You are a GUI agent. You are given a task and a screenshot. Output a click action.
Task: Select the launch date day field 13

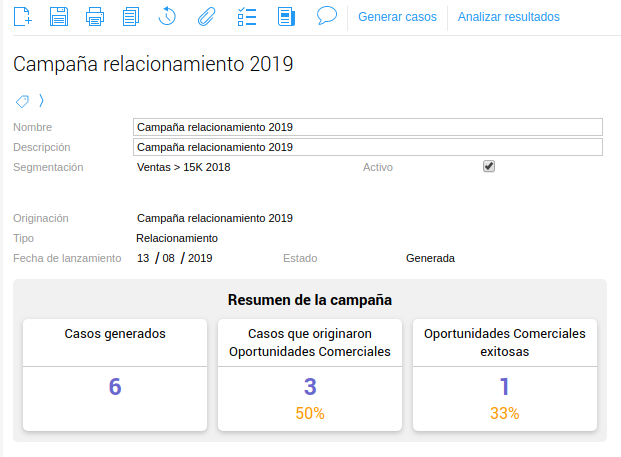[143, 258]
